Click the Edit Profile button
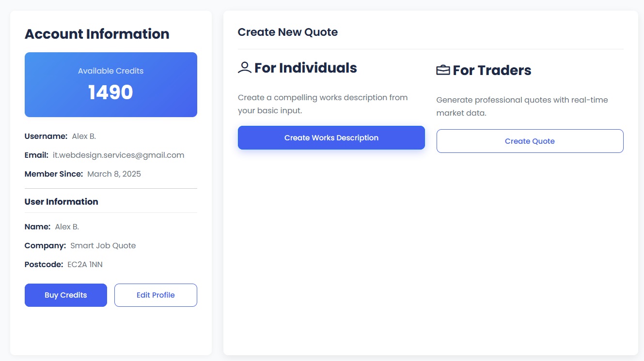This screenshot has height=361, width=644. point(156,295)
